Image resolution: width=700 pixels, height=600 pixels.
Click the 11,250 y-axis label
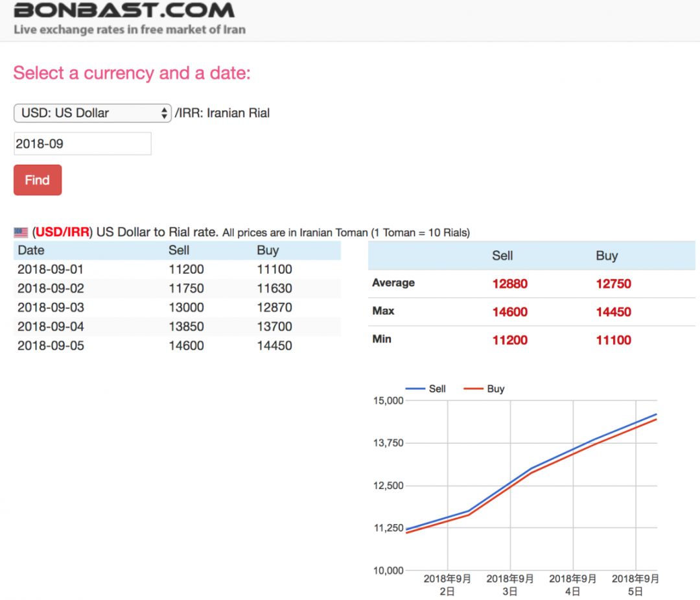pyautogui.click(x=388, y=528)
